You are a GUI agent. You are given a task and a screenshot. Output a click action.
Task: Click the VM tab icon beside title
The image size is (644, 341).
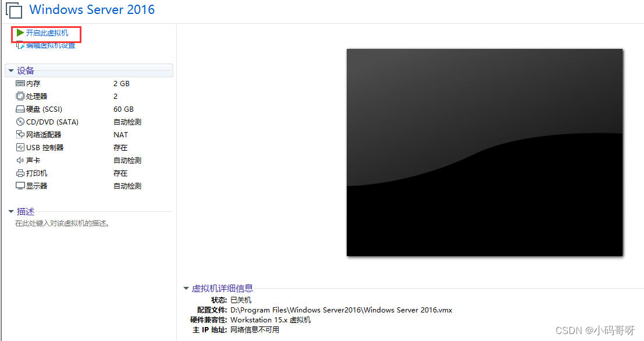click(x=14, y=10)
